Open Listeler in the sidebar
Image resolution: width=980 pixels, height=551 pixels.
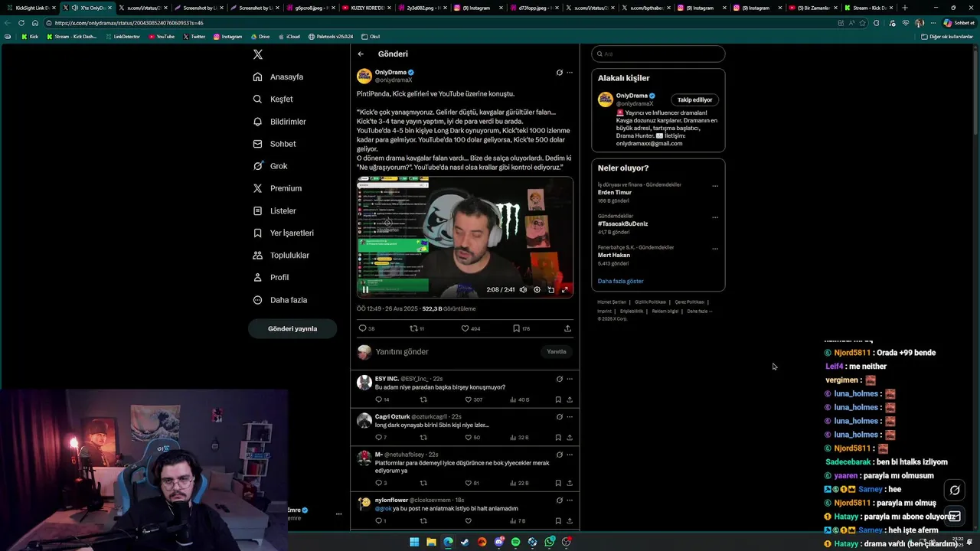pyautogui.click(x=274, y=210)
